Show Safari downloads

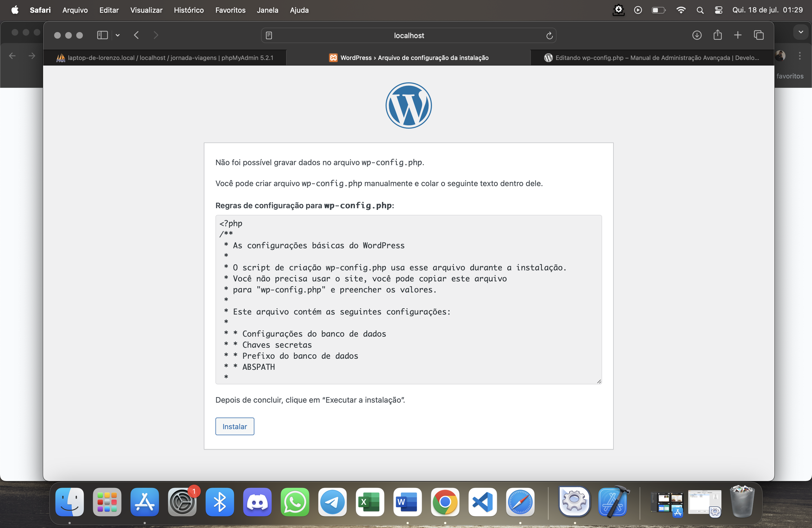[697, 35]
